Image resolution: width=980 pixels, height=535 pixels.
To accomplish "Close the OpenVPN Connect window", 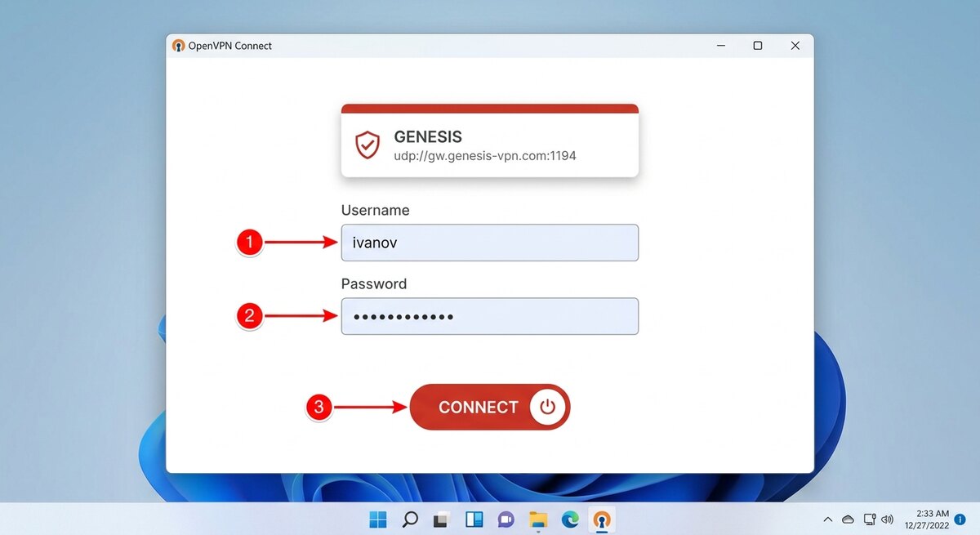I will pos(795,46).
